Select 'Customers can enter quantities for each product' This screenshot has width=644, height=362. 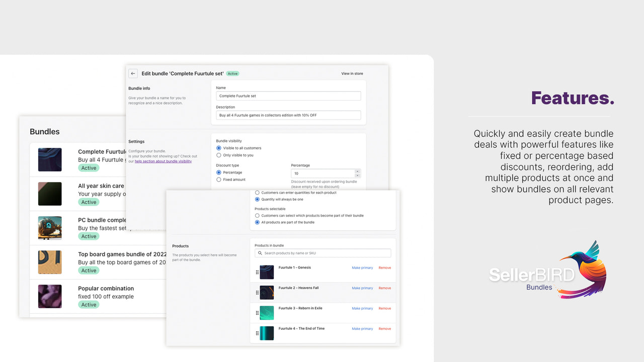tap(257, 193)
